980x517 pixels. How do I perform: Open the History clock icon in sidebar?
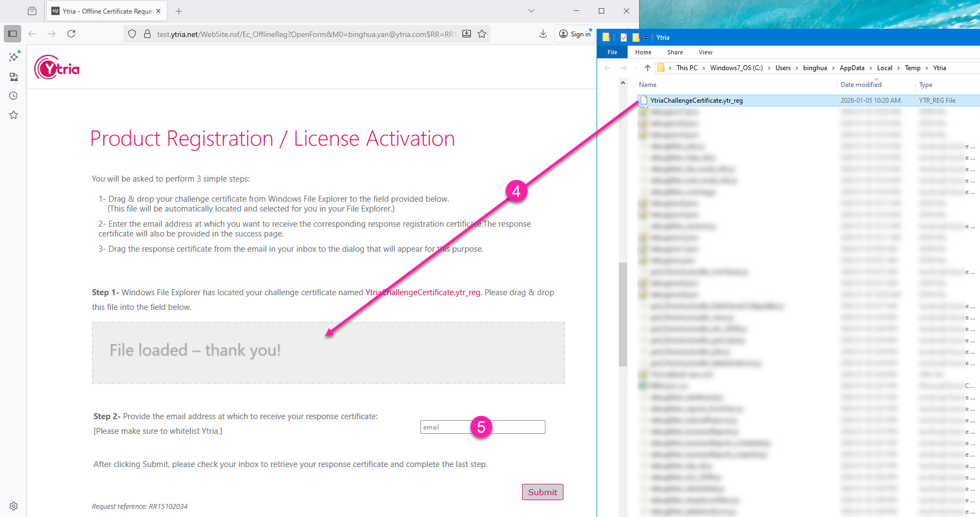coord(14,96)
